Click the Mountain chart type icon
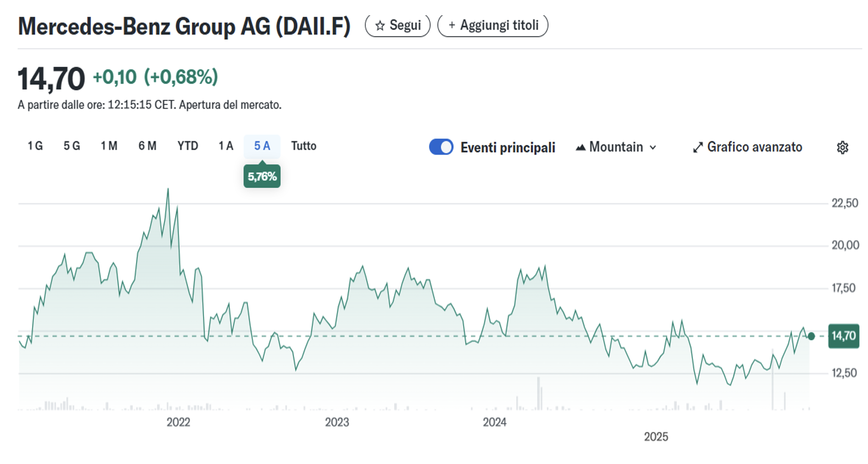Viewport: 868px width, 464px height. (x=580, y=147)
